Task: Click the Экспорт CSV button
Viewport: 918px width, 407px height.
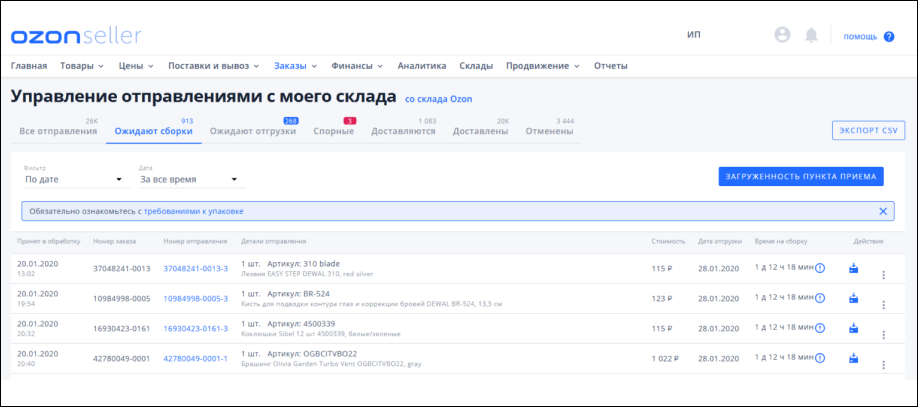Action: tap(868, 131)
